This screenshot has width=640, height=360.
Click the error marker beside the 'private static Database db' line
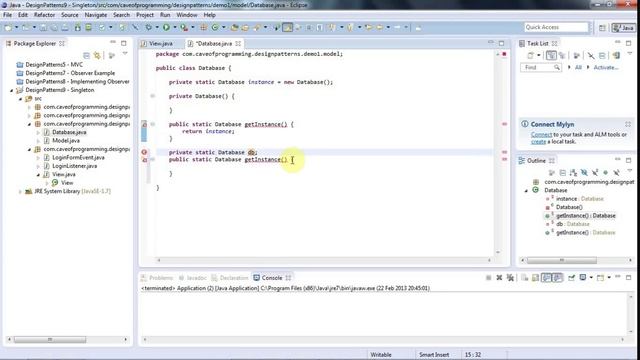144,152
